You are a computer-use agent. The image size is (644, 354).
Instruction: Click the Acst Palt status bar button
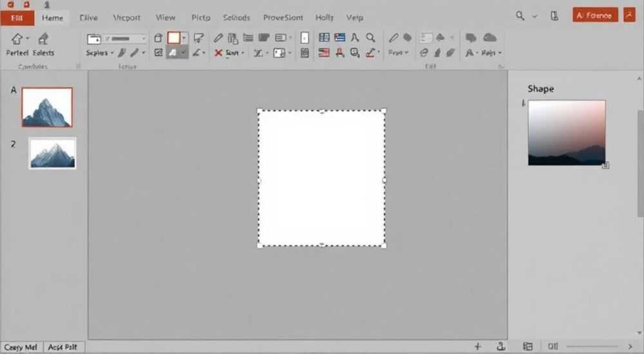click(x=62, y=347)
